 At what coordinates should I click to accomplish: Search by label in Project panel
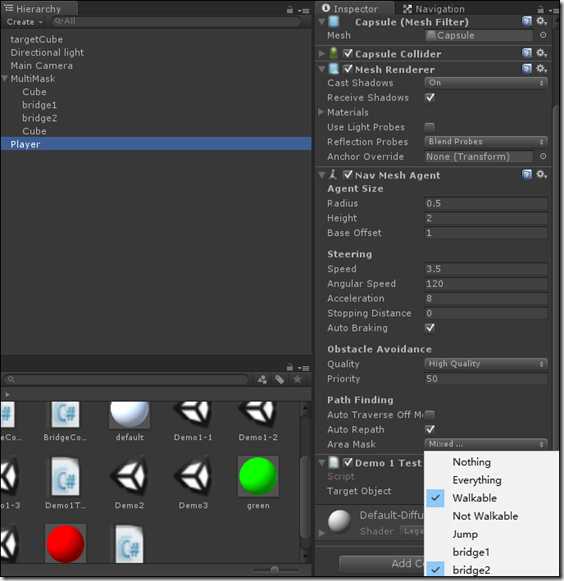279,379
